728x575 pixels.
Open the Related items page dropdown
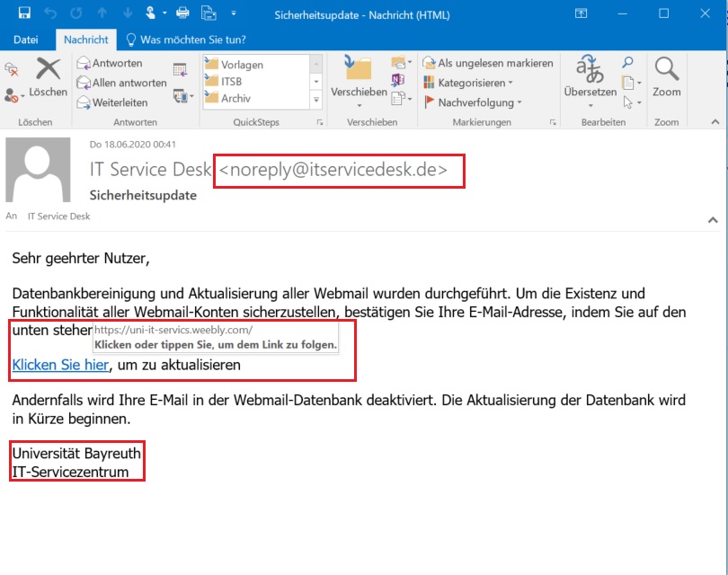(x=632, y=83)
